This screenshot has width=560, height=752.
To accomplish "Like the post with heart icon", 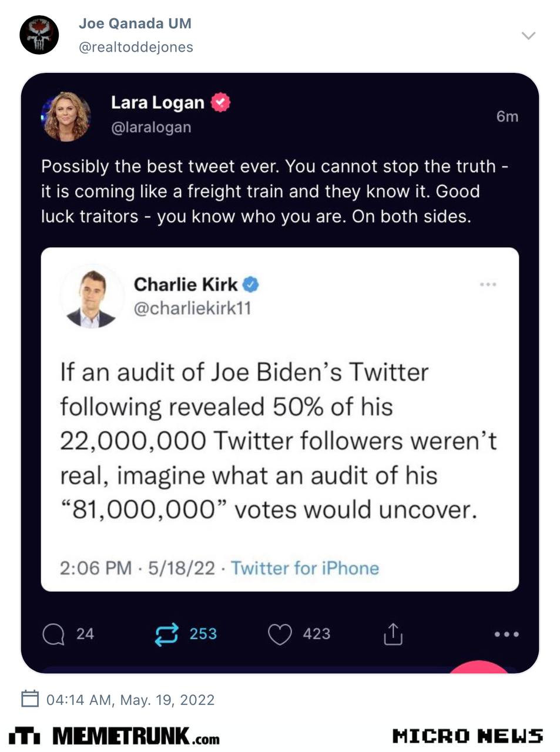I will (280, 634).
